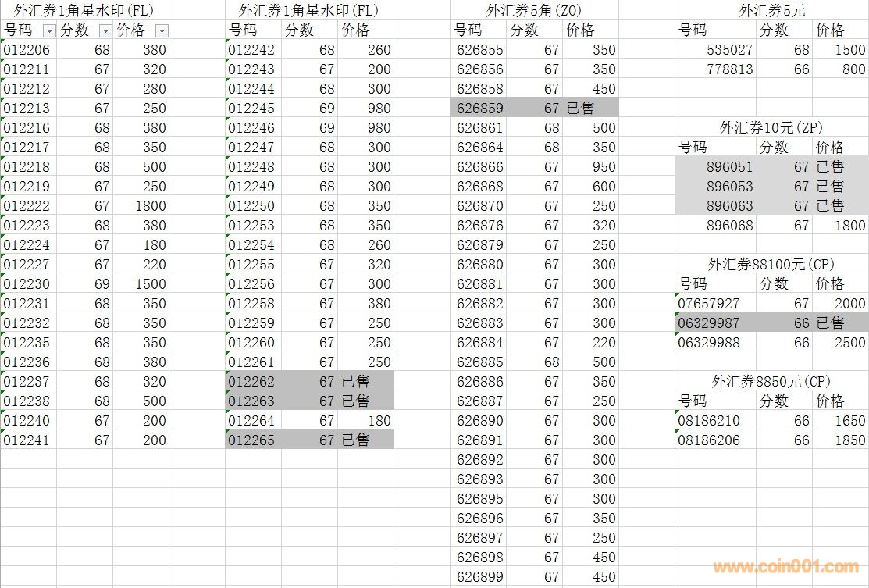Click the cell with number 07657927
Viewport: 869px width, 588px height.
709,304
